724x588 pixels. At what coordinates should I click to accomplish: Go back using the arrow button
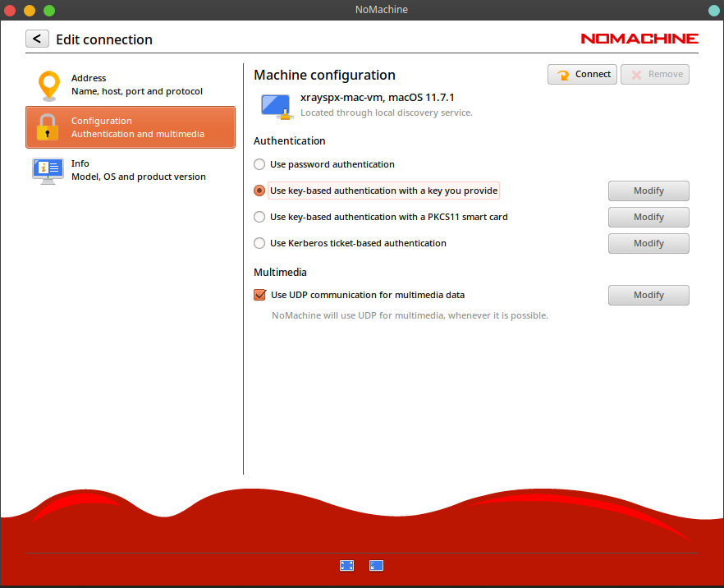pos(37,39)
